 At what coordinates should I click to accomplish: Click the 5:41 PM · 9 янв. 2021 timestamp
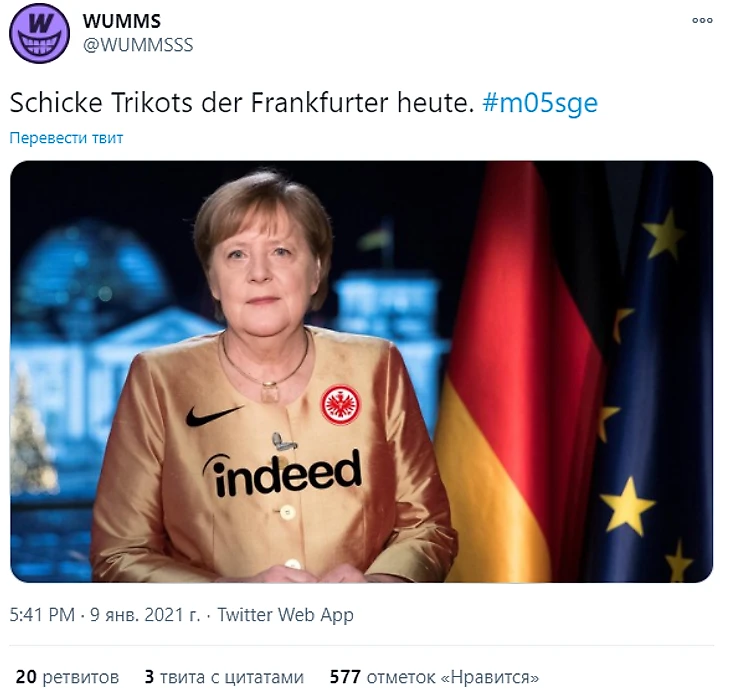click(105, 615)
